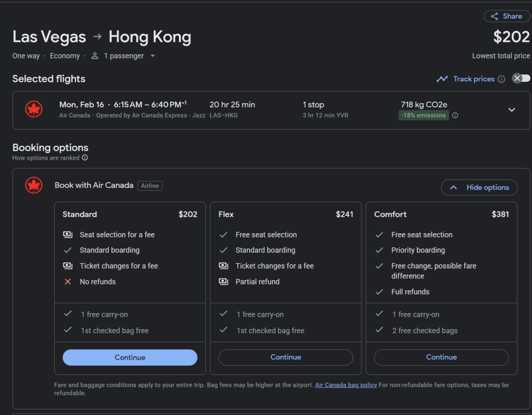This screenshot has height=415, width=532.
Task: Expand the selected flight details chevron
Action: (512, 110)
